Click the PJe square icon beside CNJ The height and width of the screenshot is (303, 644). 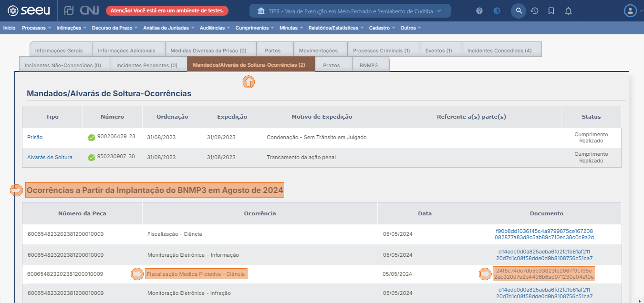pyautogui.click(x=69, y=11)
